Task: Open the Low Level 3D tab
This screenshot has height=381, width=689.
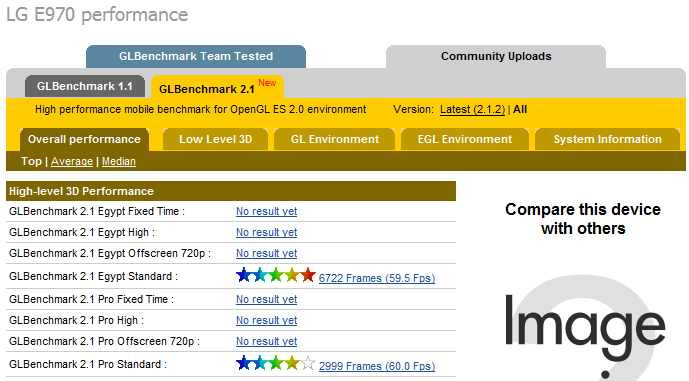Action: (215, 139)
